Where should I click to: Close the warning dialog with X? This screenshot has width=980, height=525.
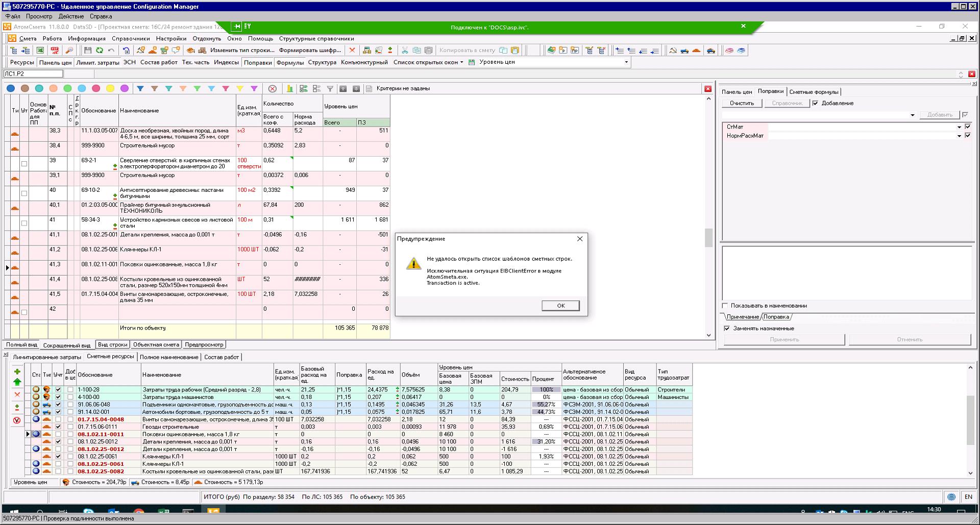coord(579,239)
